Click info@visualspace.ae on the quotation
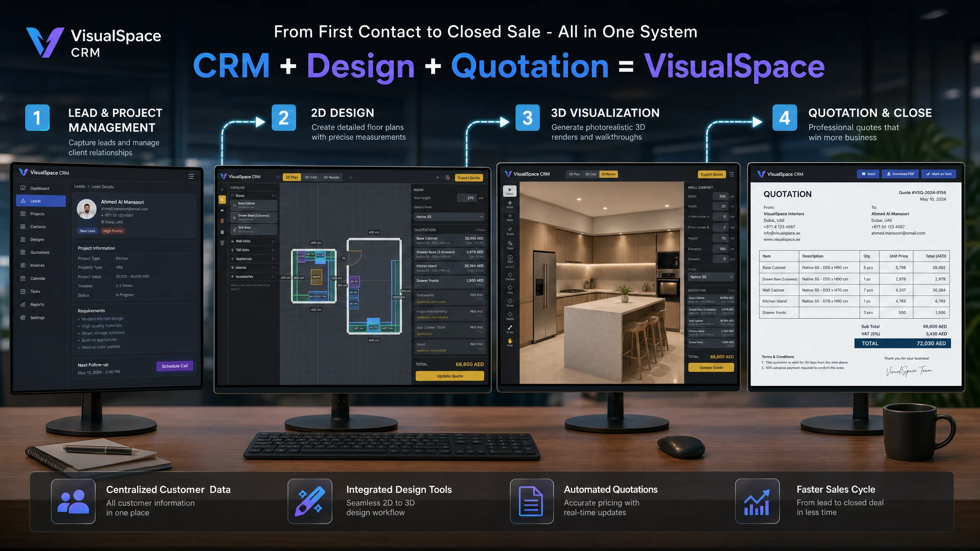Viewport: 980px width, 551px height. pos(782,233)
